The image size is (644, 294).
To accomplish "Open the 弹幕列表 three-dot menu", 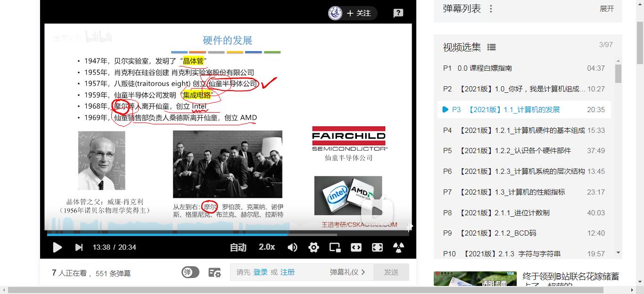I will [x=491, y=9].
